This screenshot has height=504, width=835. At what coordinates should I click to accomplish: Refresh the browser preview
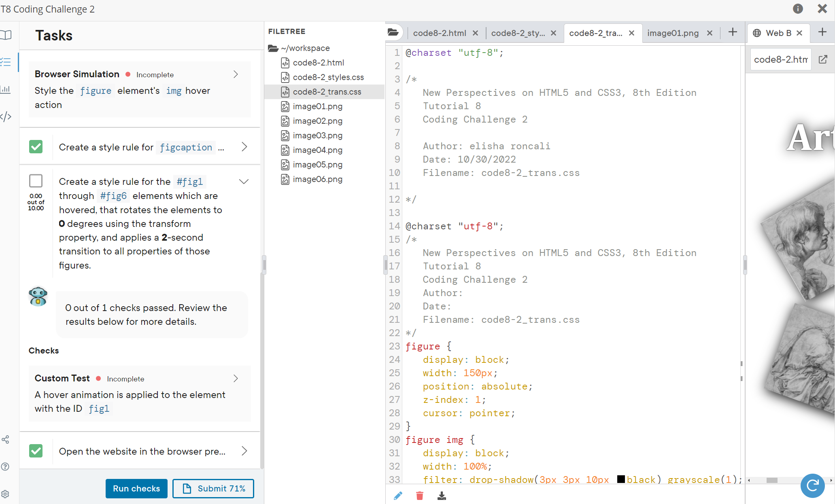(813, 486)
